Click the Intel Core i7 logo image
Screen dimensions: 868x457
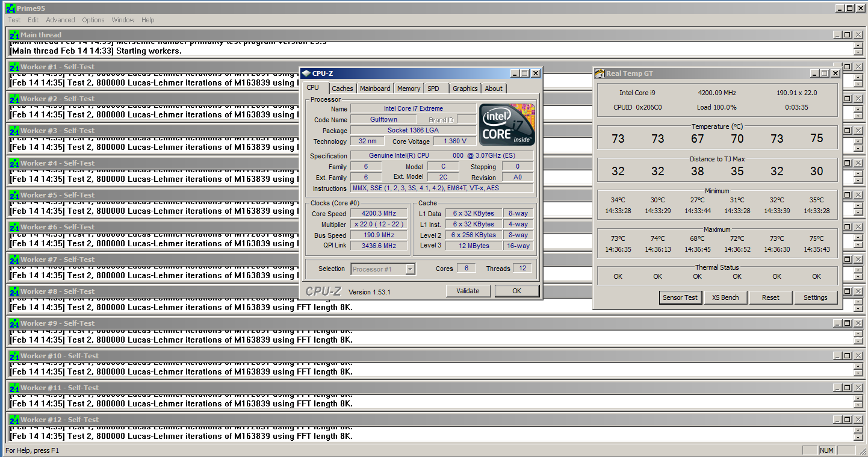click(506, 125)
